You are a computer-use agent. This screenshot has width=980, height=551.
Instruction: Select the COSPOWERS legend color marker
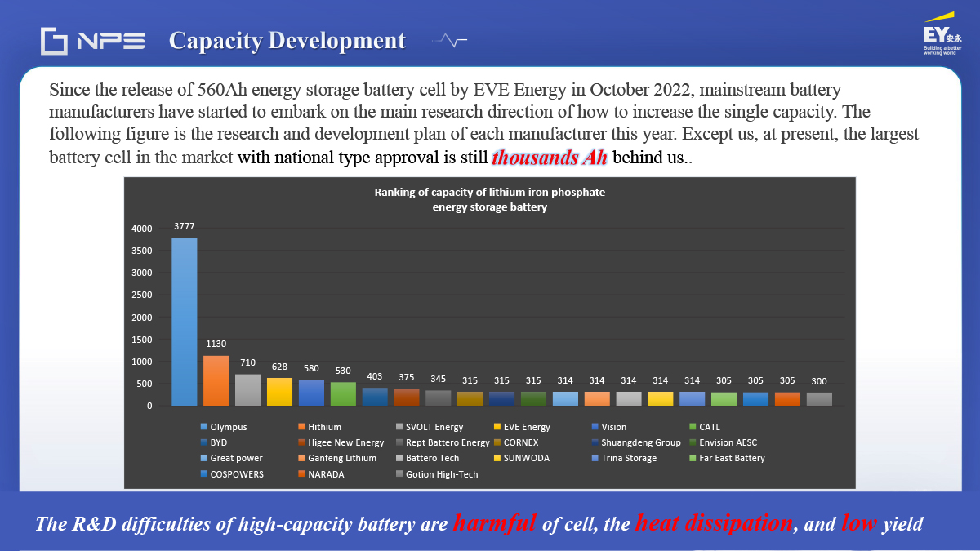(x=204, y=474)
